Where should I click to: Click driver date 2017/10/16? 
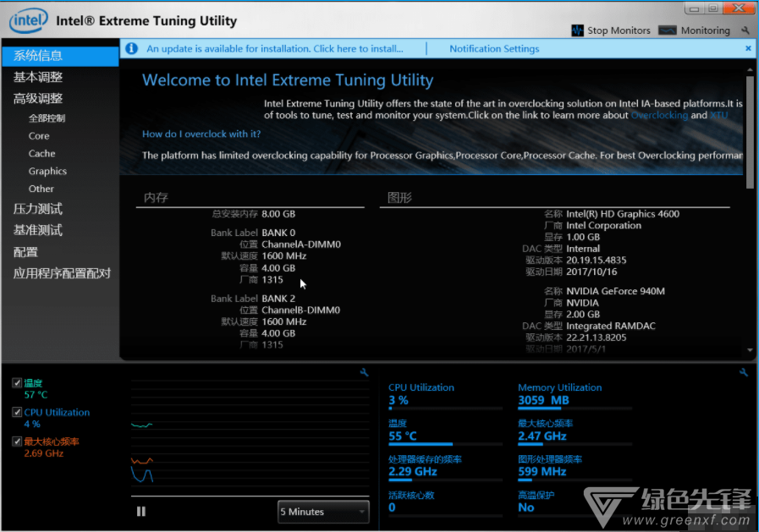tap(591, 271)
